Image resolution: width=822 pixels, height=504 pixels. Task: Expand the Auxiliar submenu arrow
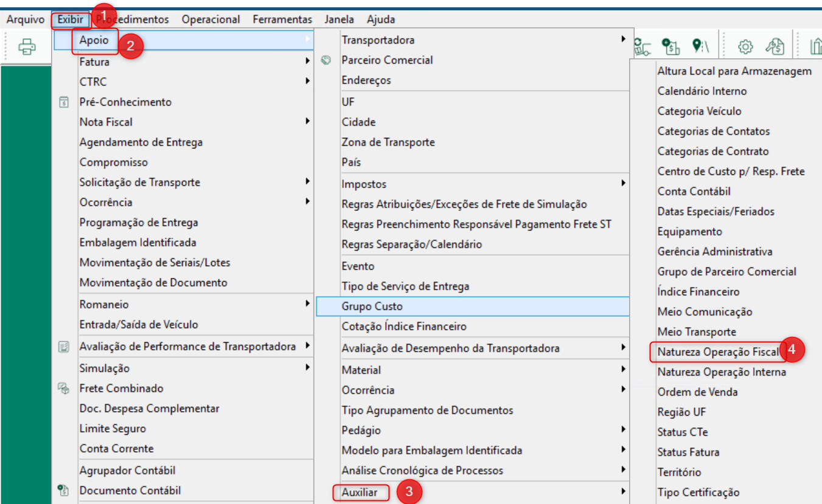(x=623, y=491)
